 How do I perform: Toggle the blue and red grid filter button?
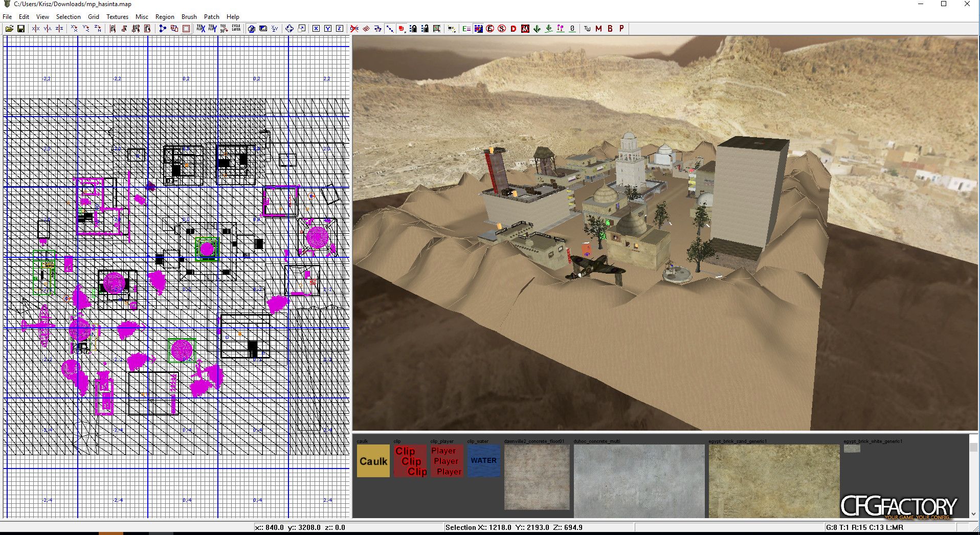point(478,29)
